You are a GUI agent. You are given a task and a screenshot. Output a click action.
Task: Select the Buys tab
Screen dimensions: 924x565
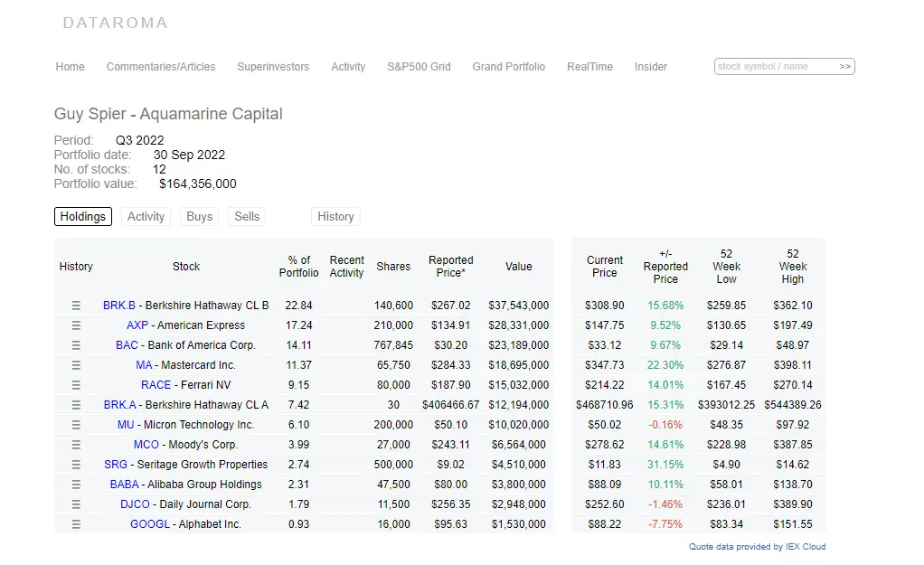click(x=199, y=217)
